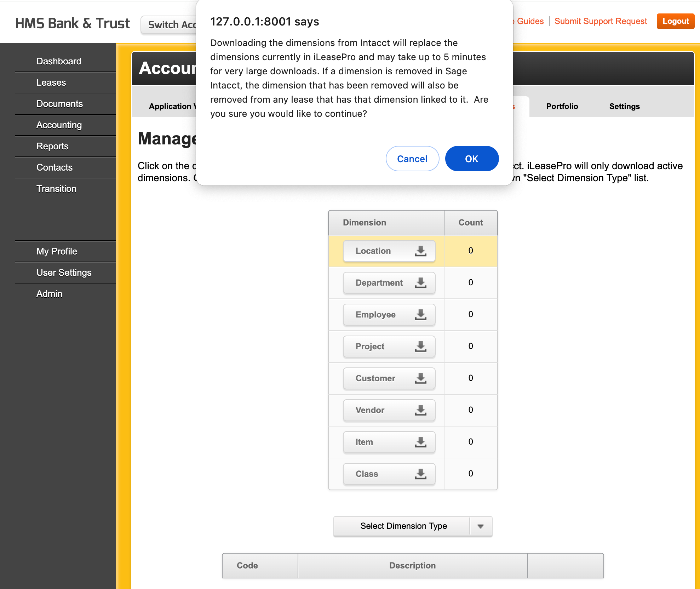Click the Item download icon
The width and height of the screenshot is (700, 589).
(x=420, y=442)
